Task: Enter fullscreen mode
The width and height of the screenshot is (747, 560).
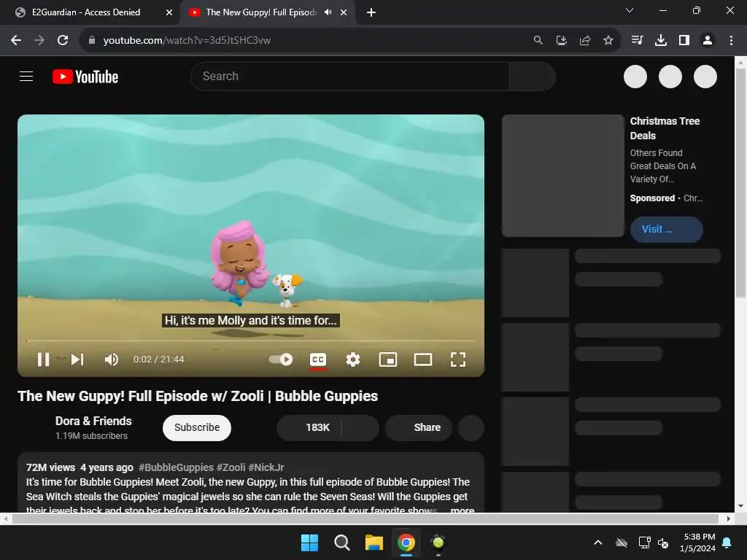Action: pos(458,359)
